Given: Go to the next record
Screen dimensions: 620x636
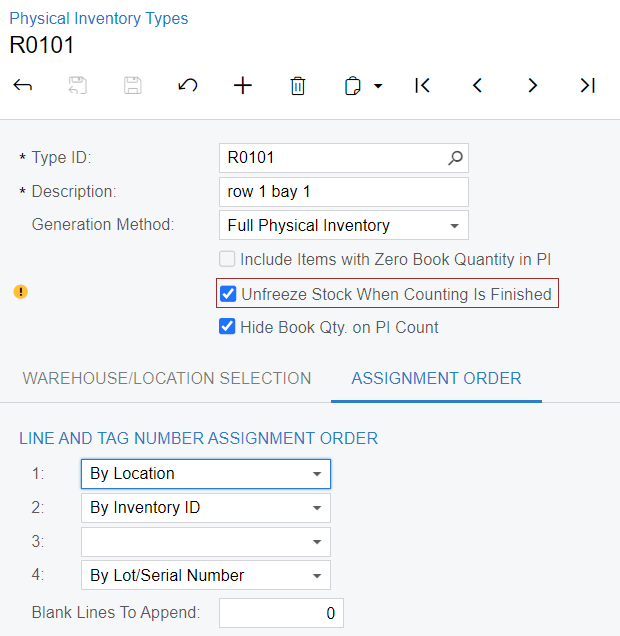Looking at the screenshot, I should [x=532, y=86].
